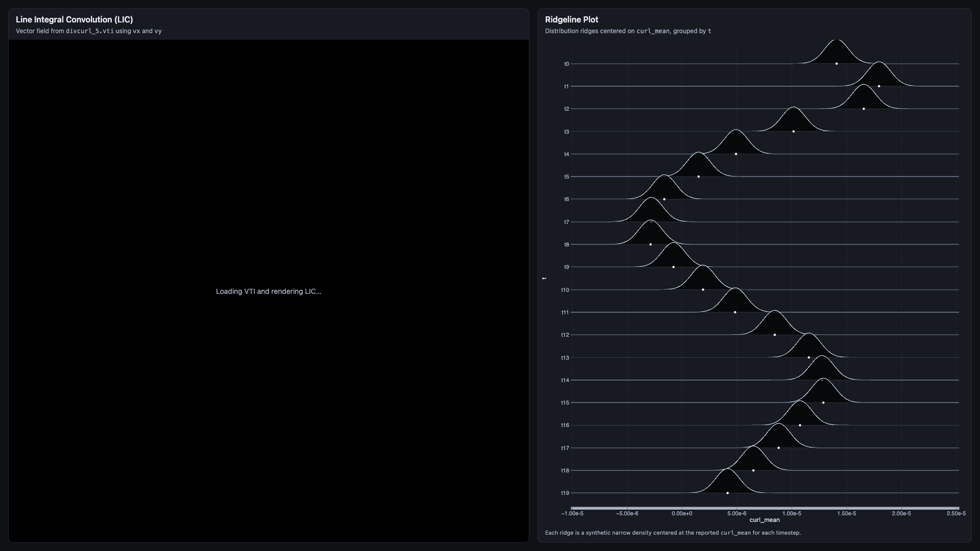
Task: Click the '2.50e-5' x-axis tick label
Action: point(956,513)
